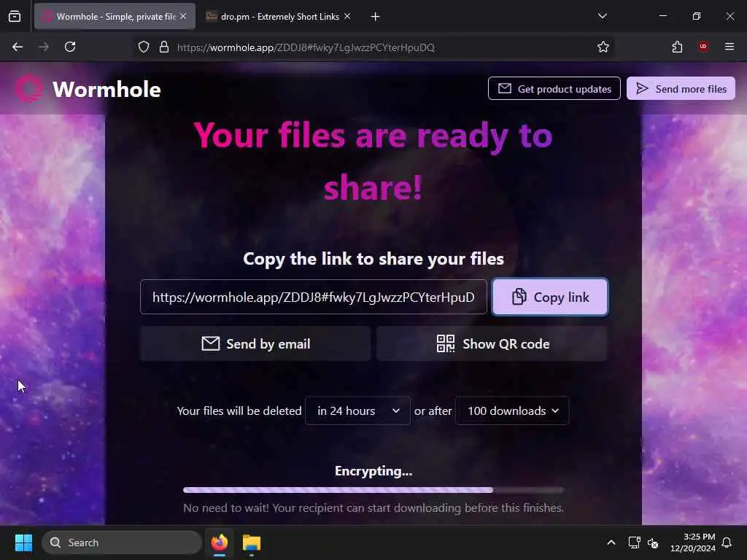Click the Wormhole logo swirl

click(29, 88)
